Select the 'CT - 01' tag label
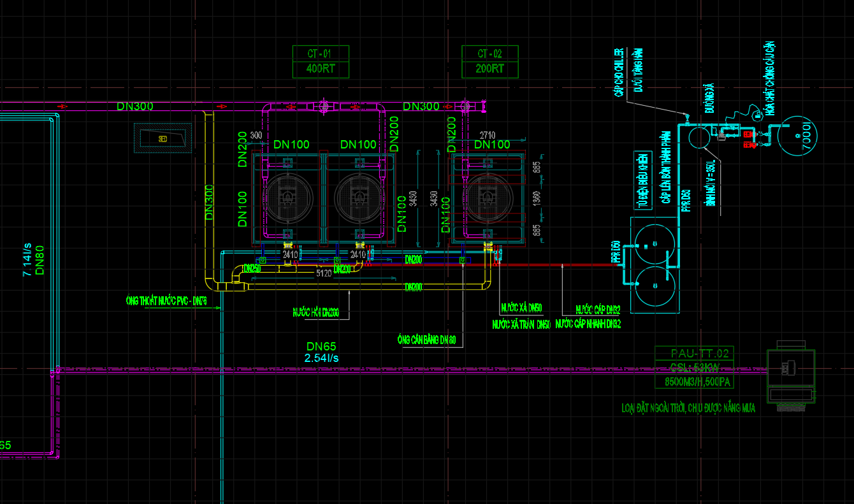 [x=321, y=53]
